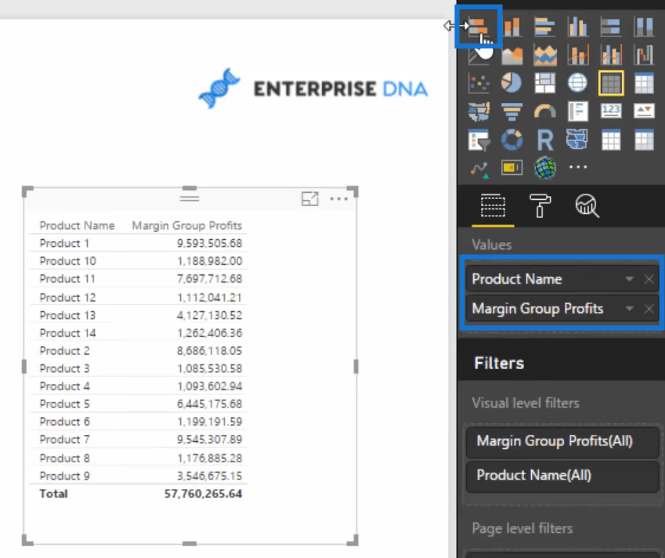Select the pie chart visual

click(x=512, y=83)
